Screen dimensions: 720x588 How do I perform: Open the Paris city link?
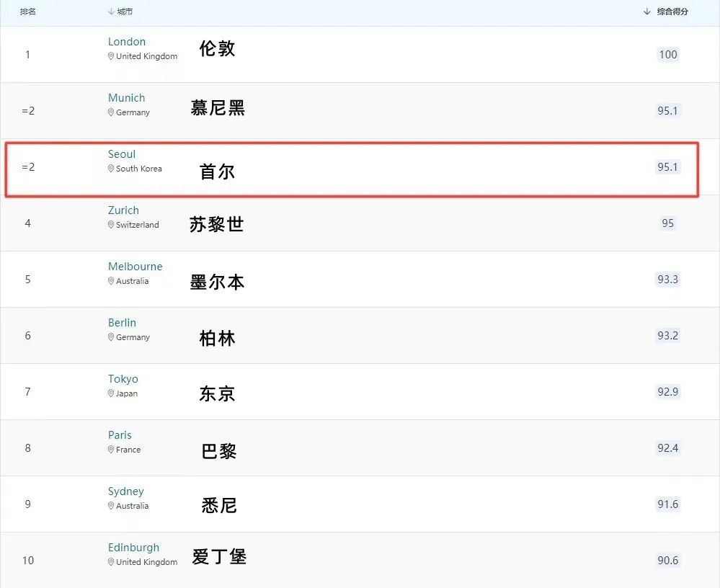(120, 435)
